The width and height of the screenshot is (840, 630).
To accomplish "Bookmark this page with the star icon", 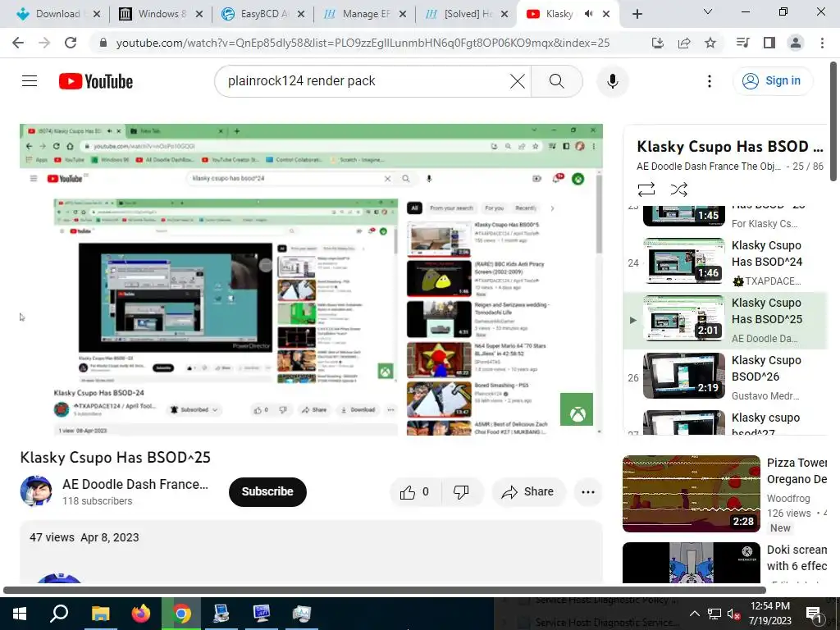I will coord(710,43).
